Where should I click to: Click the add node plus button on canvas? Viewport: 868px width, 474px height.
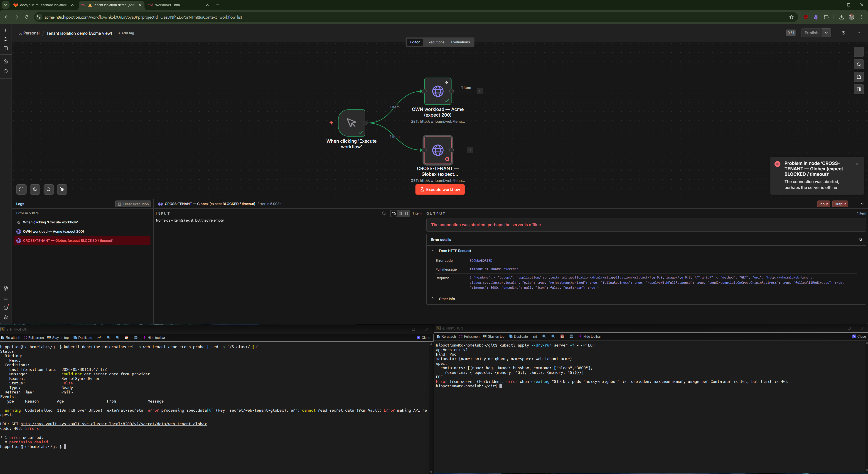[859, 52]
